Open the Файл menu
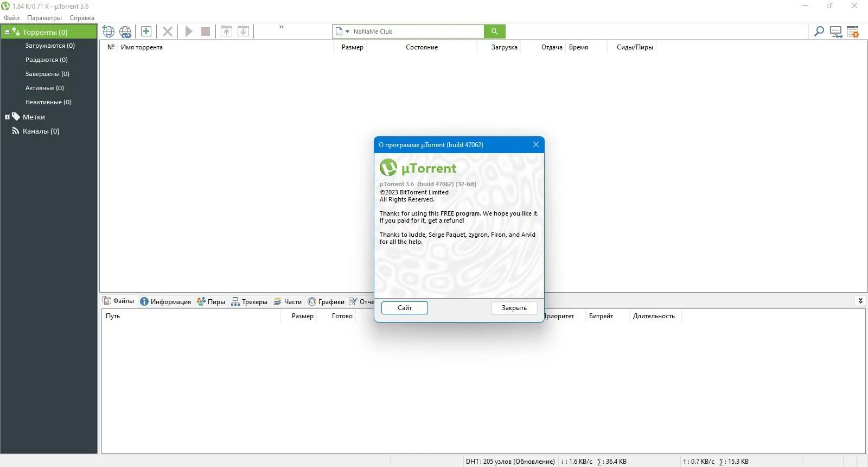 click(x=12, y=18)
